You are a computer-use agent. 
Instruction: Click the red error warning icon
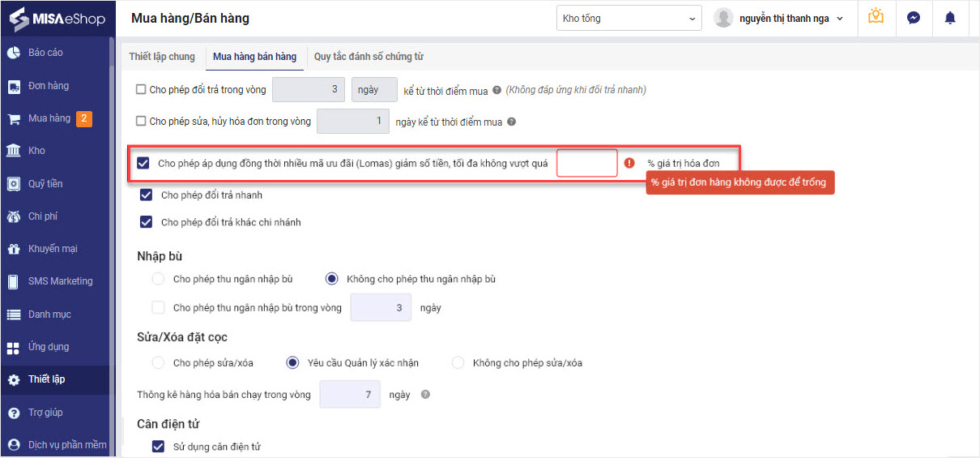(x=629, y=163)
